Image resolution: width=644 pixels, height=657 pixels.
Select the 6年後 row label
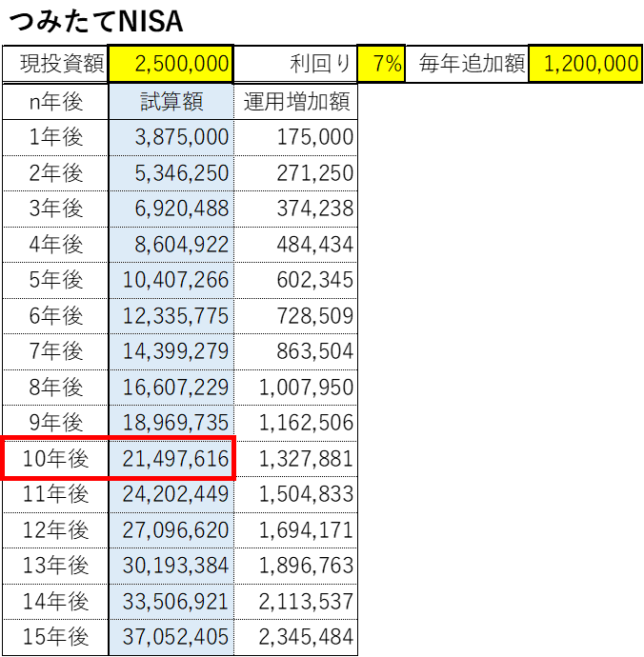[55, 316]
